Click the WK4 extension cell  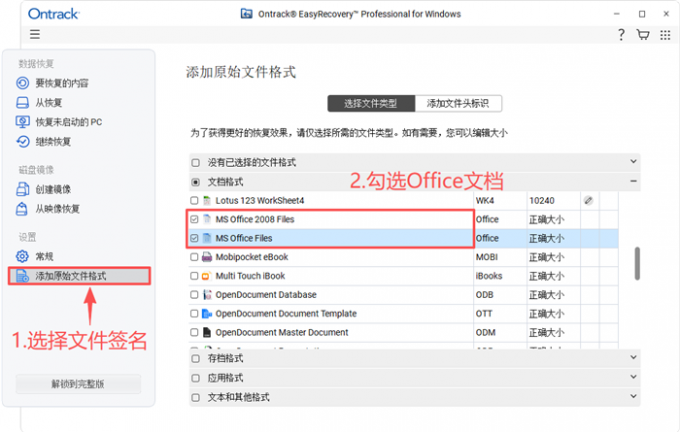pyautogui.click(x=500, y=201)
